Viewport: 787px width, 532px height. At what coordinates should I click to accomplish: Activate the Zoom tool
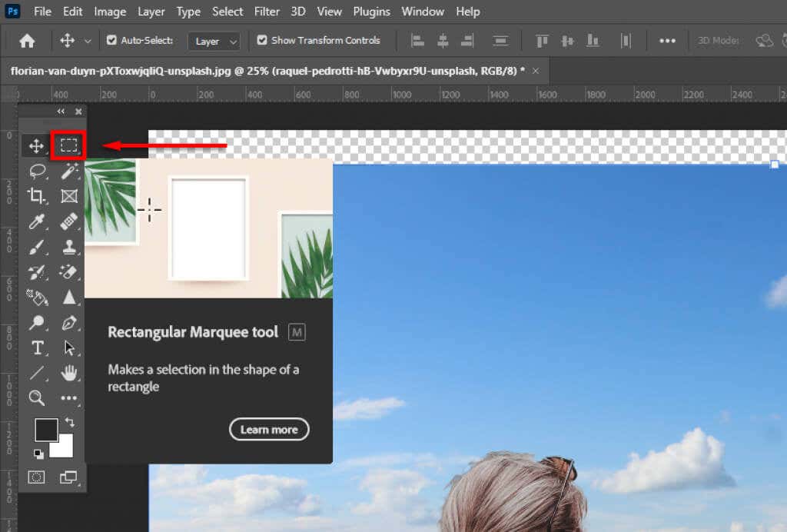point(37,398)
